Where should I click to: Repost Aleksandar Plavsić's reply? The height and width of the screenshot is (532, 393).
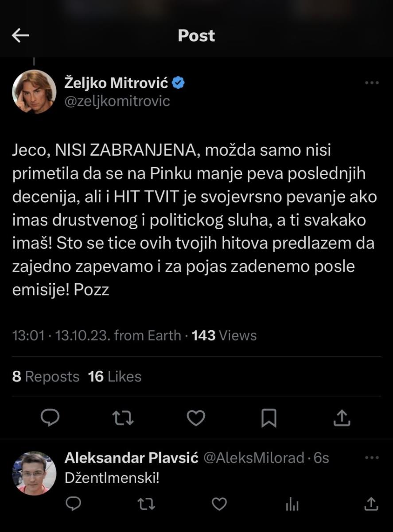pos(146,503)
